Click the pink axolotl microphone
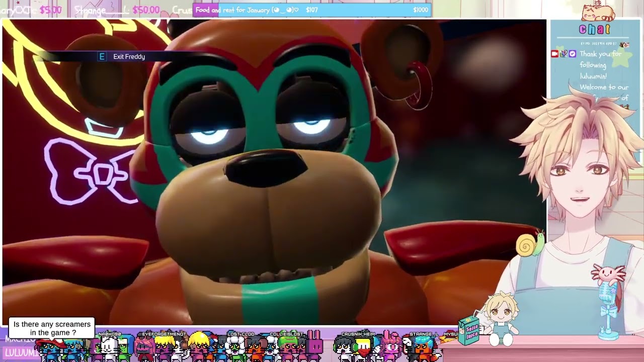Screen dimensions: 644x362 (609, 301)
